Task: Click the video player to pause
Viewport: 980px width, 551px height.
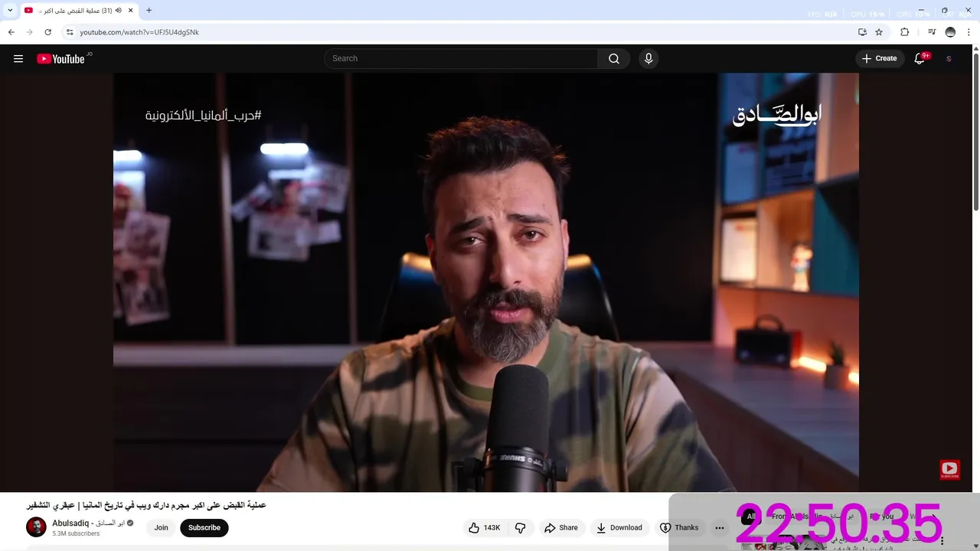Action: [486, 282]
